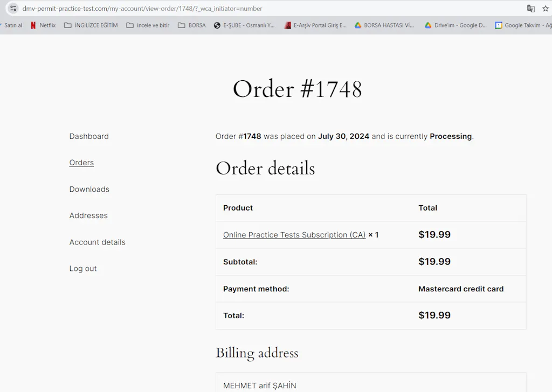Open the Netflix bookmark
The height and width of the screenshot is (392, 552).
pos(43,25)
